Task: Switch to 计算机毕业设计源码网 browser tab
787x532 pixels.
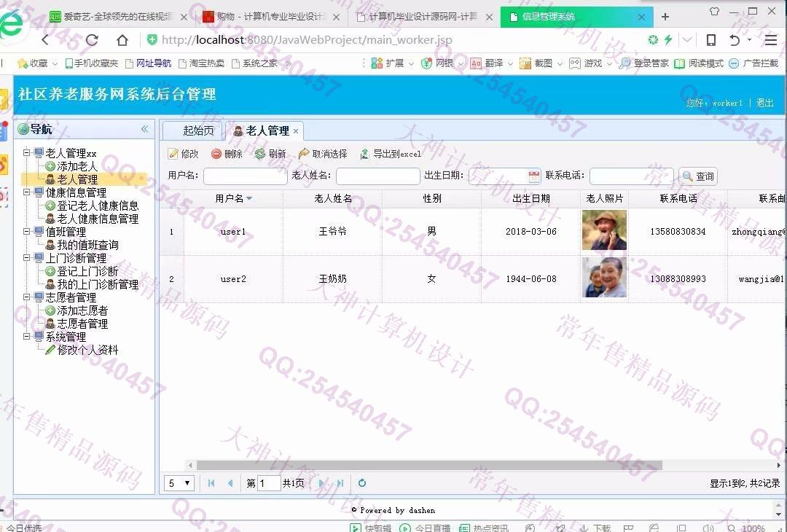Action: (423, 17)
